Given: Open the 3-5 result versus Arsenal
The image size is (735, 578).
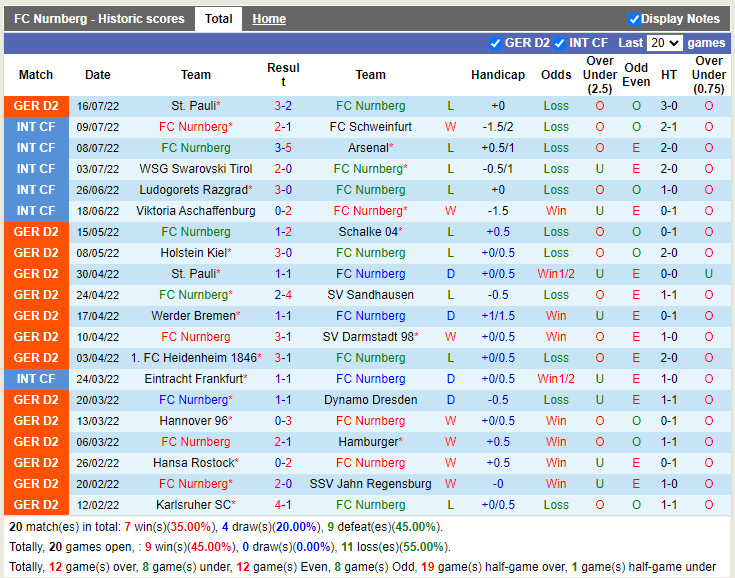Looking at the screenshot, I should pos(283,148).
